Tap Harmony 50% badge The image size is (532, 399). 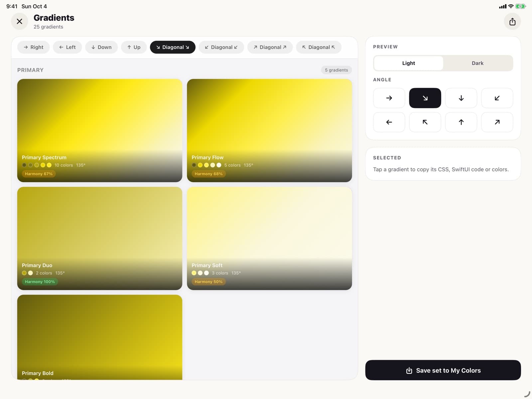click(208, 282)
